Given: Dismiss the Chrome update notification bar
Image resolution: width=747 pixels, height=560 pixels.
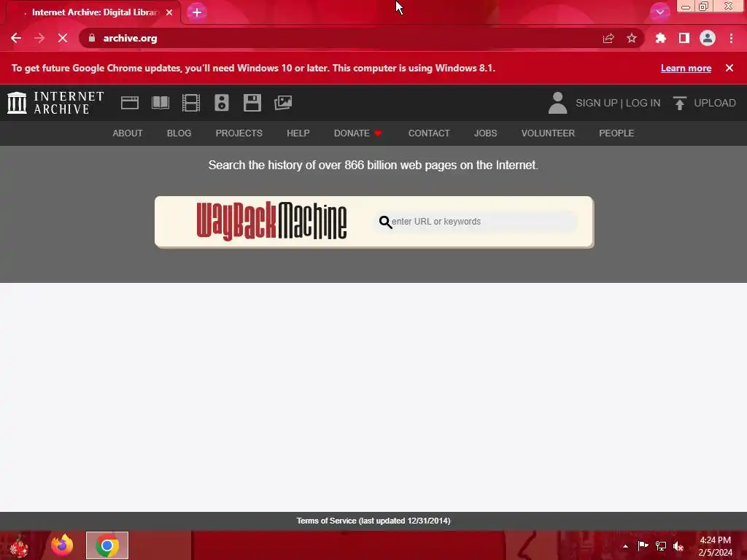Looking at the screenshot, I should [x=729, y=68].
